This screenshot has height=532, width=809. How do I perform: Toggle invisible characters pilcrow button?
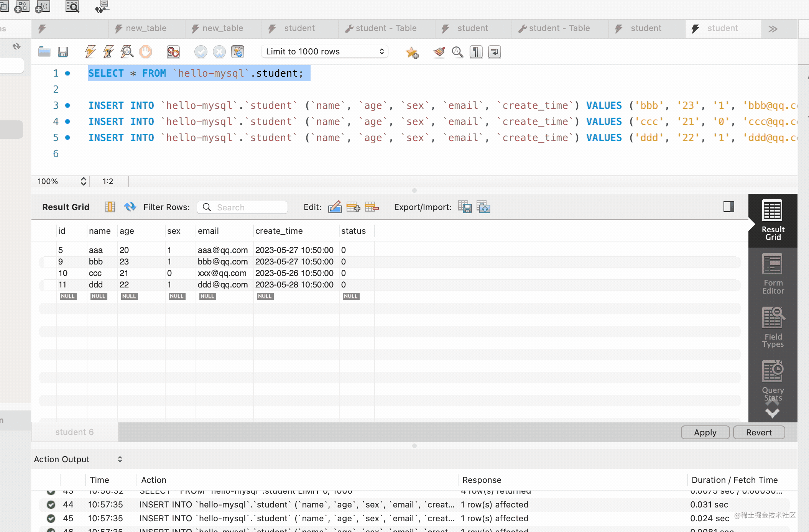[x=476, y=52]
